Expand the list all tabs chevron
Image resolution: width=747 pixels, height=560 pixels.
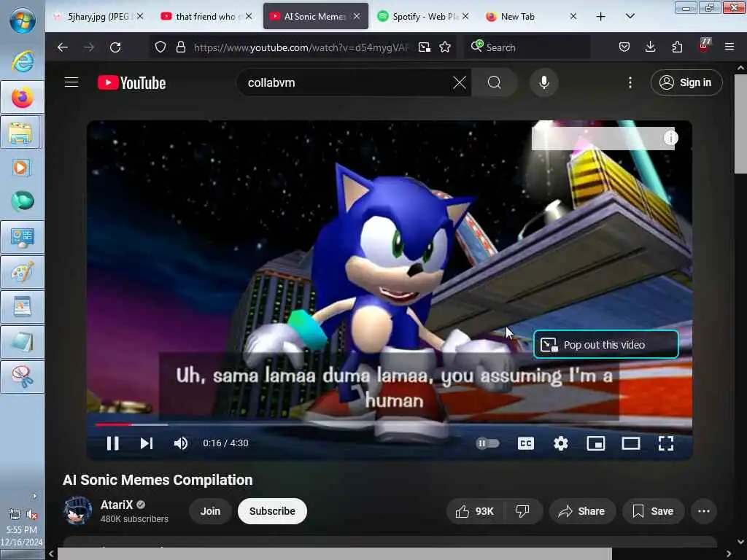point(630,17)
